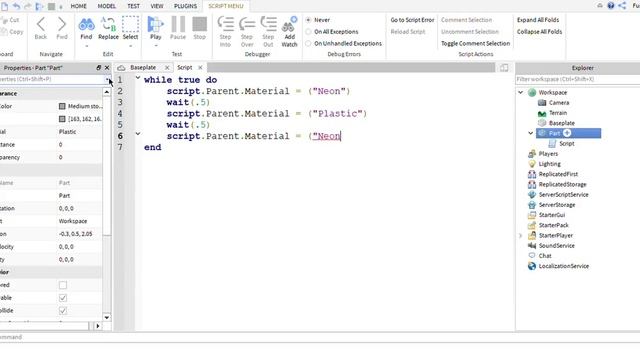Screen dimensions: 640x360
Task: Click the Select tool icon
Action: 130,24
